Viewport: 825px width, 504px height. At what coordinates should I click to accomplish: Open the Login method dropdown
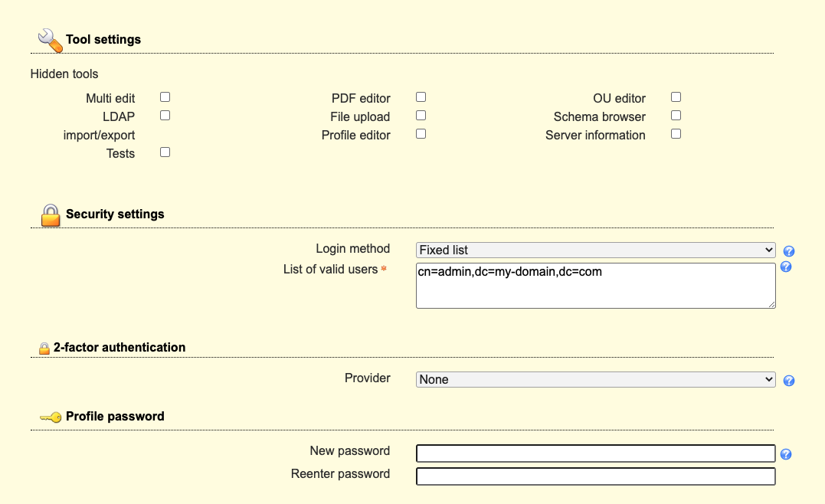coord(595,250)
